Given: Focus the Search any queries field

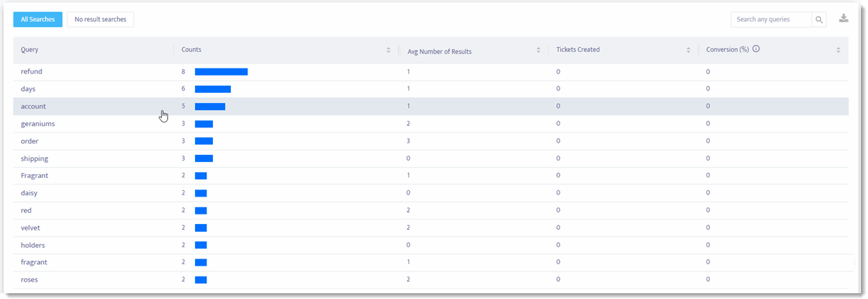Looking at the screenshot, I should point(771,20).
